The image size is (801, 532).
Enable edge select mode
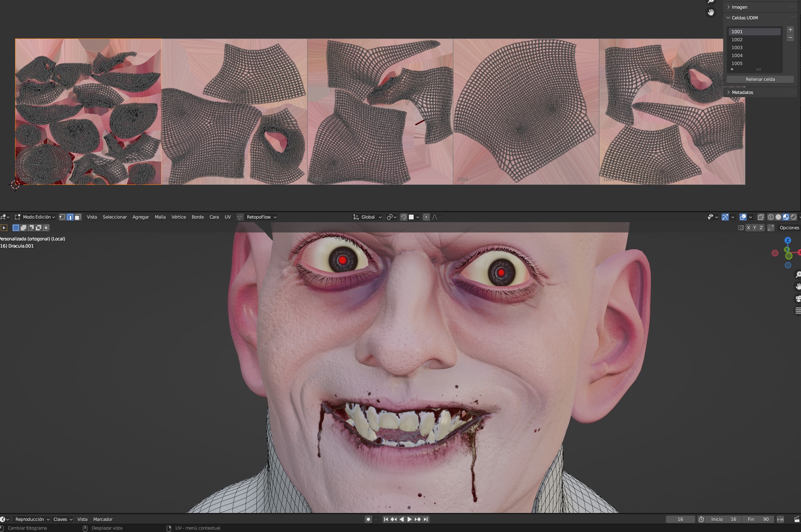[70, 217]
